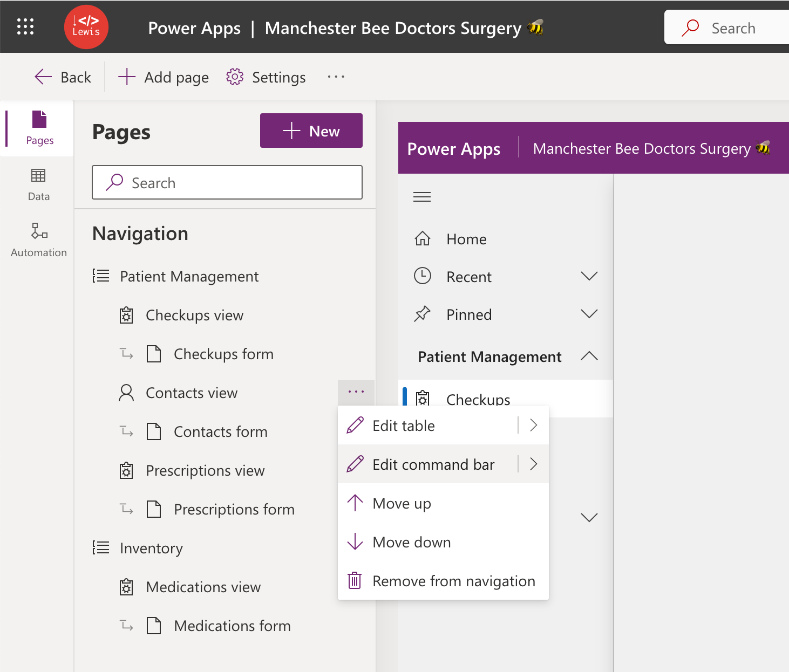Click the New page button

(x=311, y=131)
